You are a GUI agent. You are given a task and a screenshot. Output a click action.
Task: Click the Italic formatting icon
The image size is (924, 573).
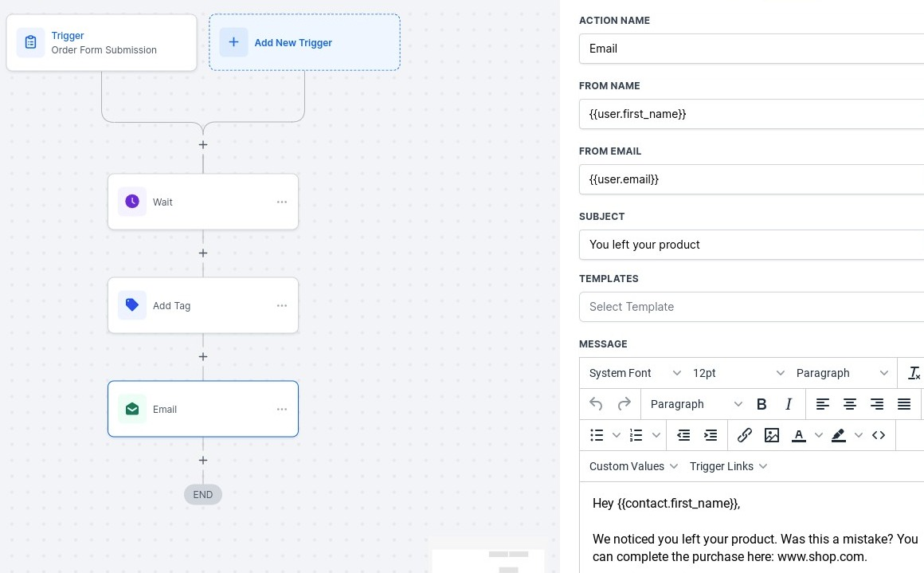[789, 404]
